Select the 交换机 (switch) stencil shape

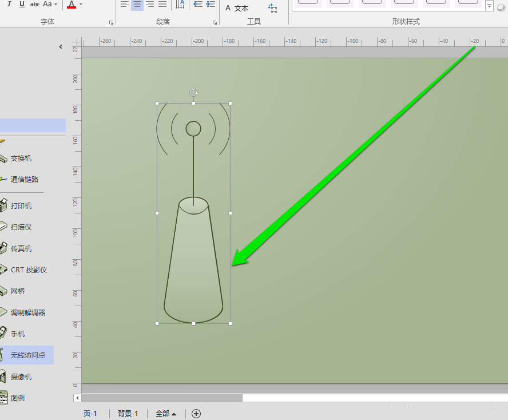coord(23,159)
